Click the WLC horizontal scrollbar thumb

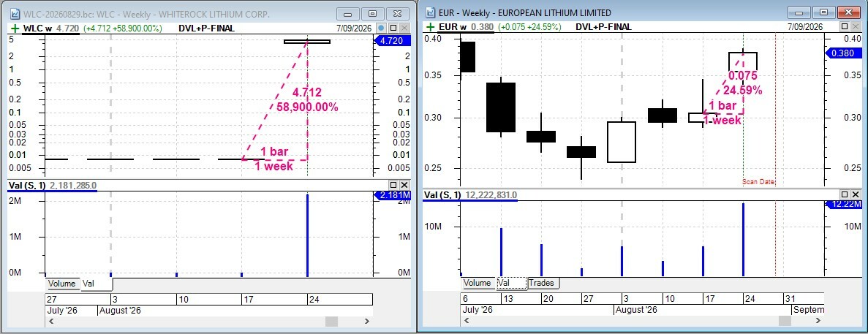[x=331, y=322]
